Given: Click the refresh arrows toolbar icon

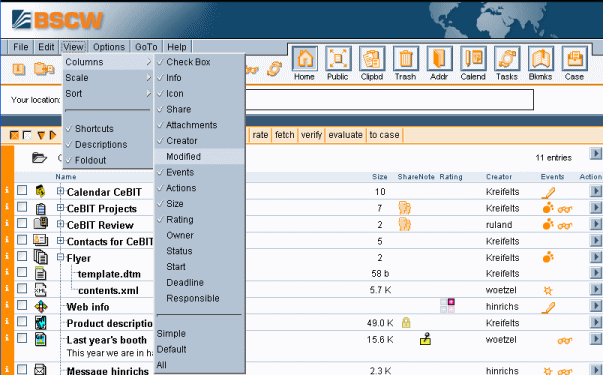Looking at the screenshot, I should tap(274, 69).
